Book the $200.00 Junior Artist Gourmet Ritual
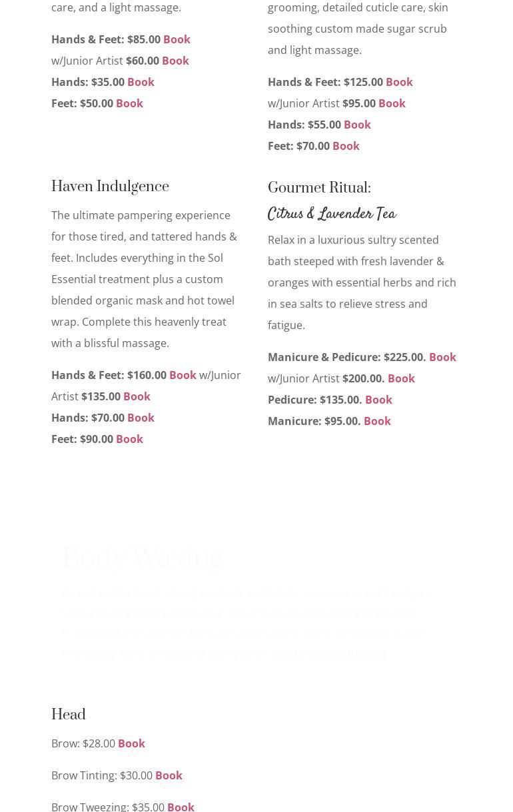 click(x=401, y=378)
